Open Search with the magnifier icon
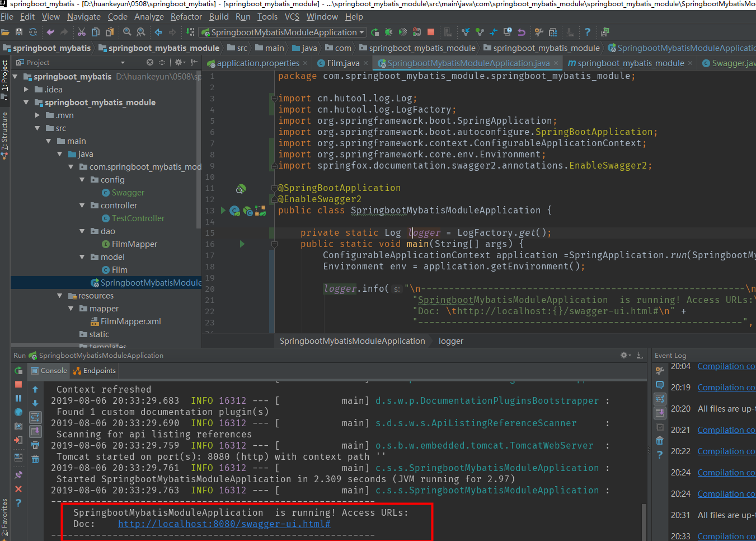This screenshot has height=541, width=756. point(126,32)
